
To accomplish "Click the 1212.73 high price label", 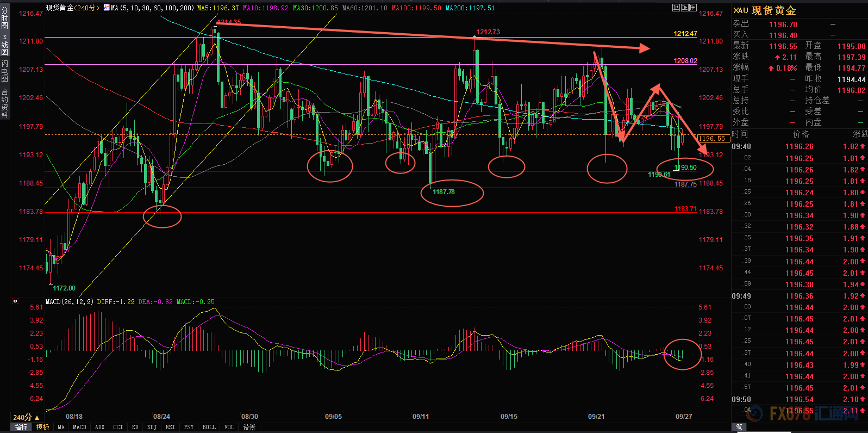I will point(488,32).
